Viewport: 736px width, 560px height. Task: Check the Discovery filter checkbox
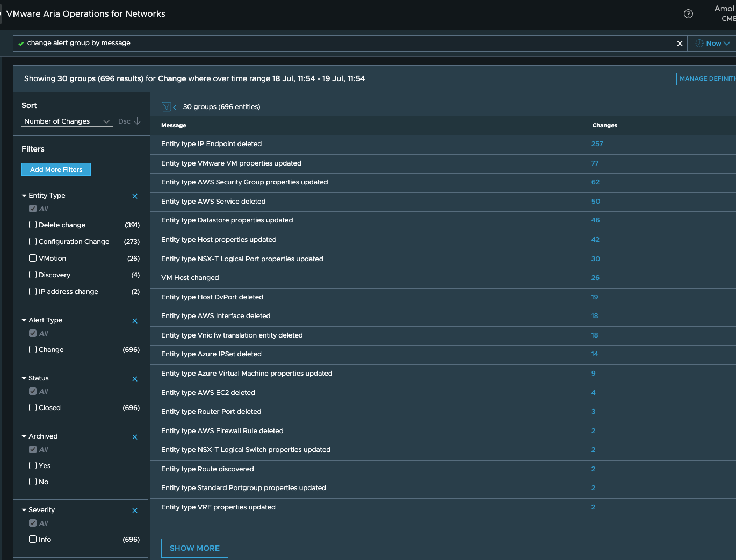pos(33,275)
